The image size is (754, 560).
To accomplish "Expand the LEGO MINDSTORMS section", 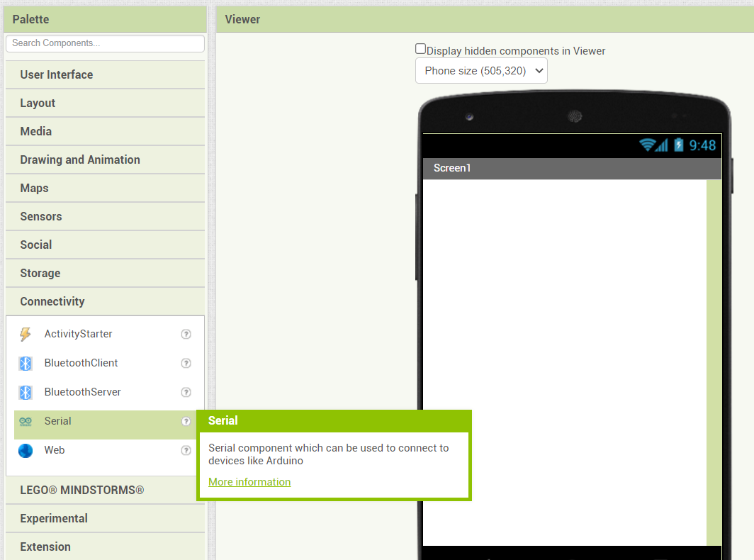I will tap(81, 490).
